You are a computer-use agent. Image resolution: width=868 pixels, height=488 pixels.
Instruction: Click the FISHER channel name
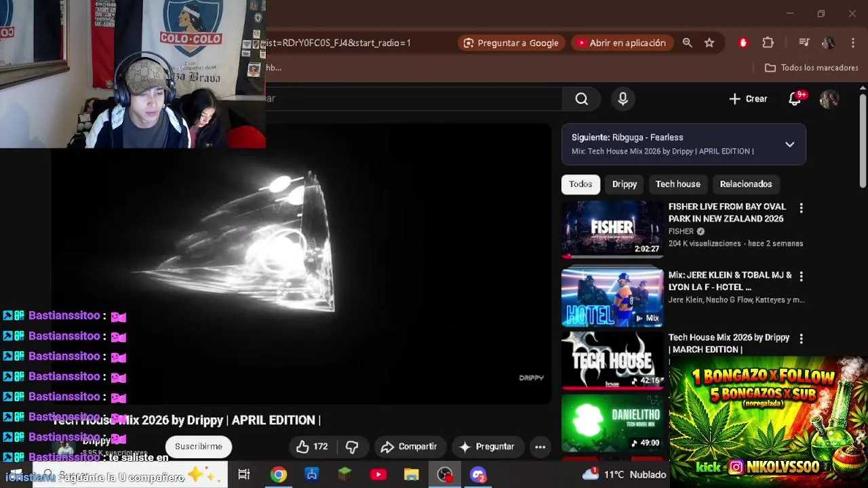[681, 232]
